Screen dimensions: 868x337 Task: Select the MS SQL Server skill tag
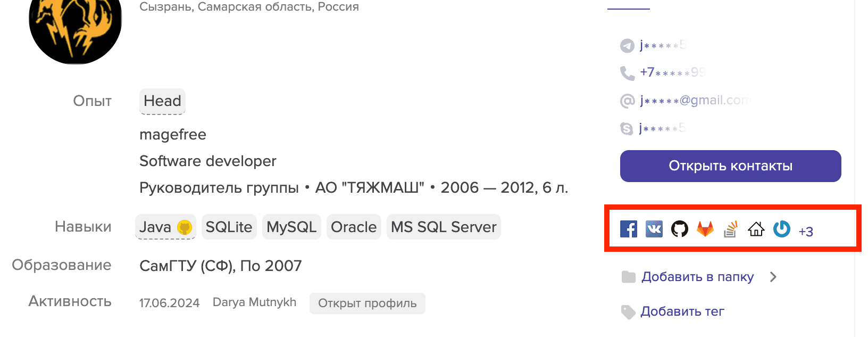pos(444,227)
